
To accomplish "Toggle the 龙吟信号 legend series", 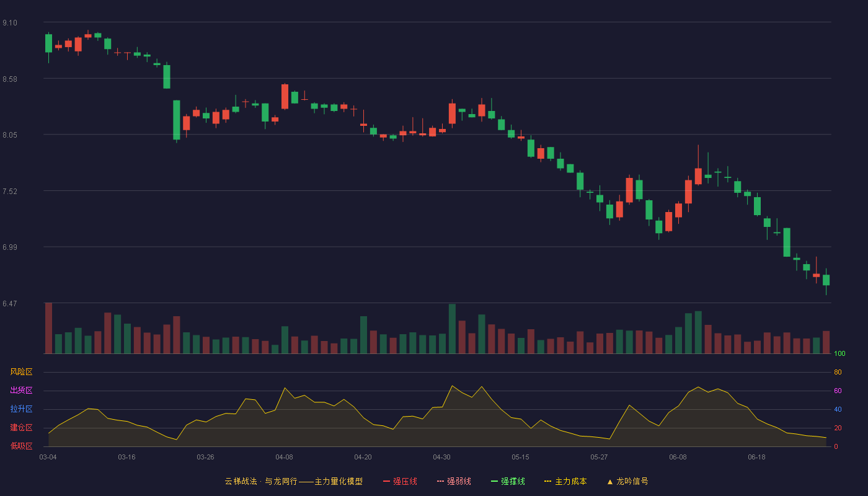I will (627, 481).
